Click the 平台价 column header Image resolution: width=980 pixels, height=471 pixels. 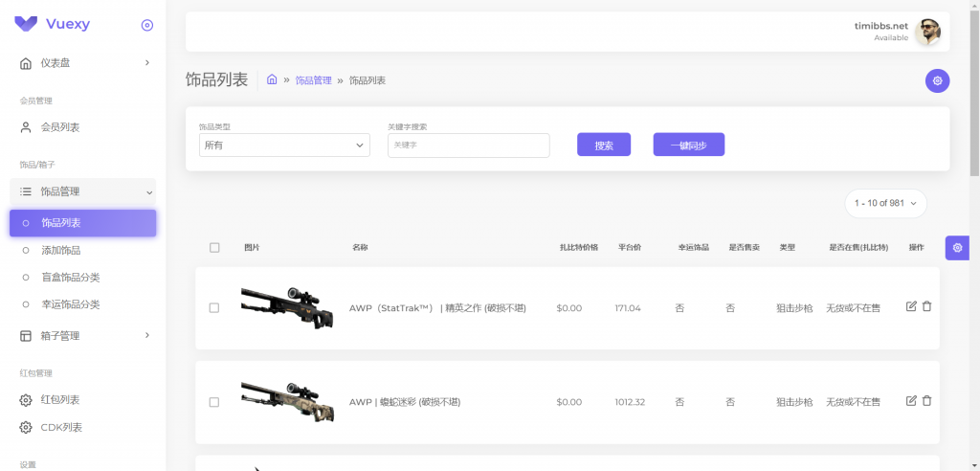click(x=630, y=248)
